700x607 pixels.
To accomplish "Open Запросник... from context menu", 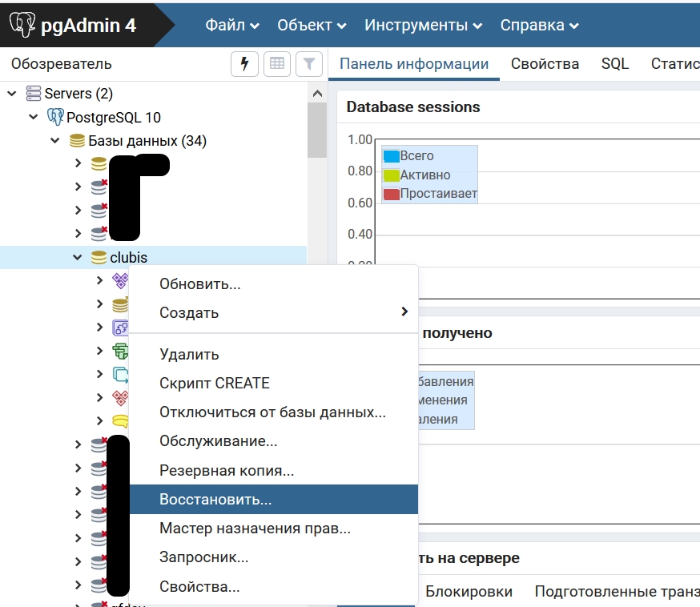I will click(x=274, y=557).
